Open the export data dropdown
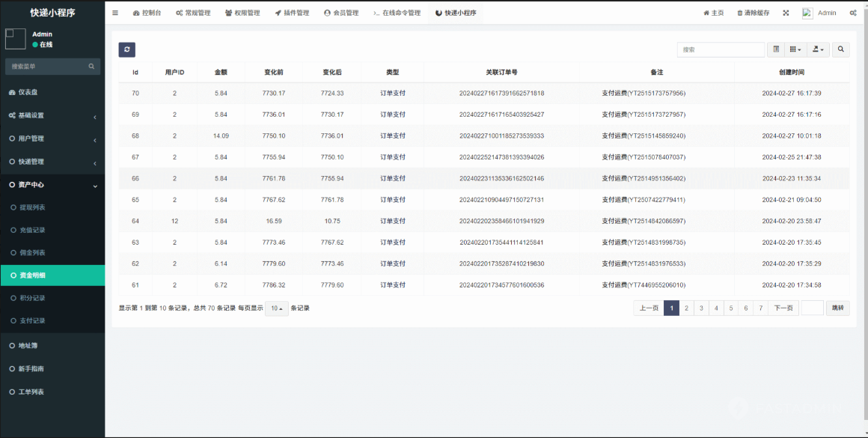Screen dimensions: 868x438 click(819, 49)
